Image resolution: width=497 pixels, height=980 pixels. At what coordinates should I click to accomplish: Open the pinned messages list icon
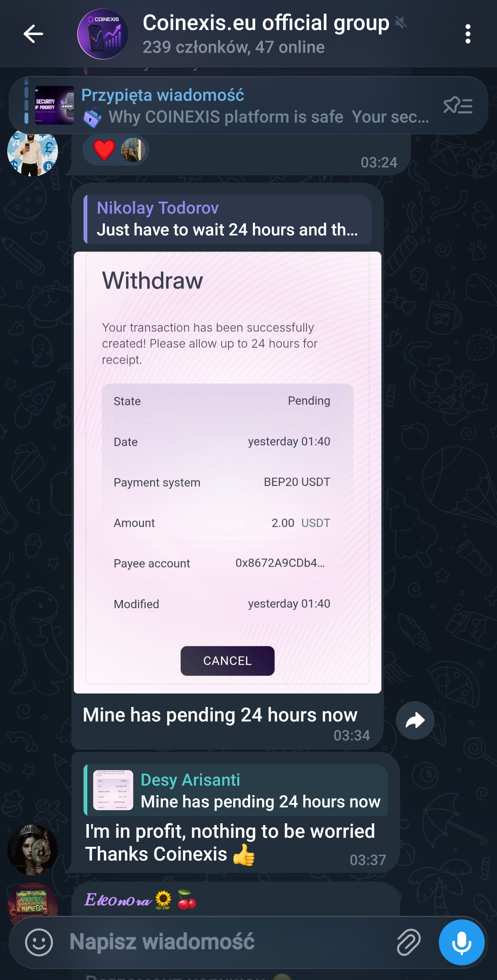(458, 105)
